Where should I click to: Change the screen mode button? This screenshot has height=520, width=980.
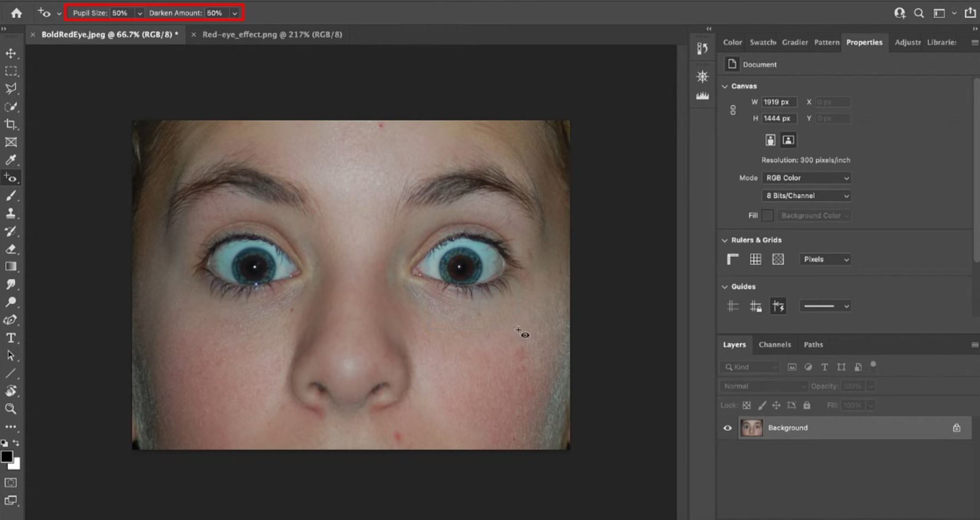point(11,500)
